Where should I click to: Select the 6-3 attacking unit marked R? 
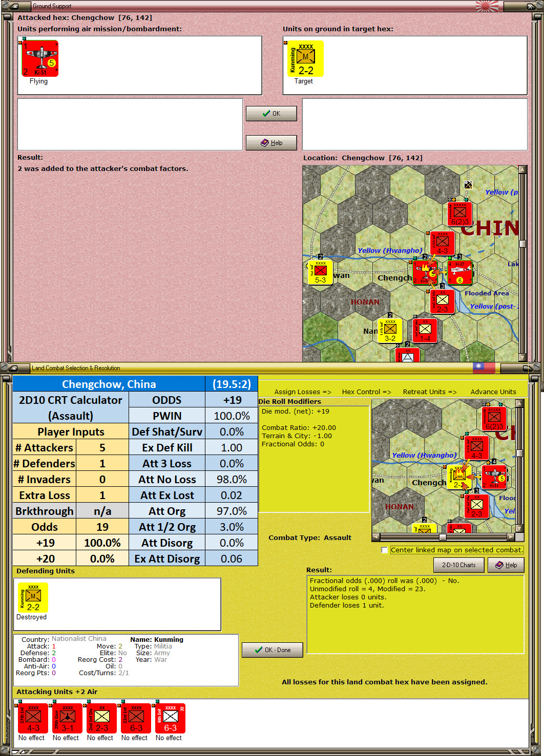pyautogui.click(x=171, y=719)
